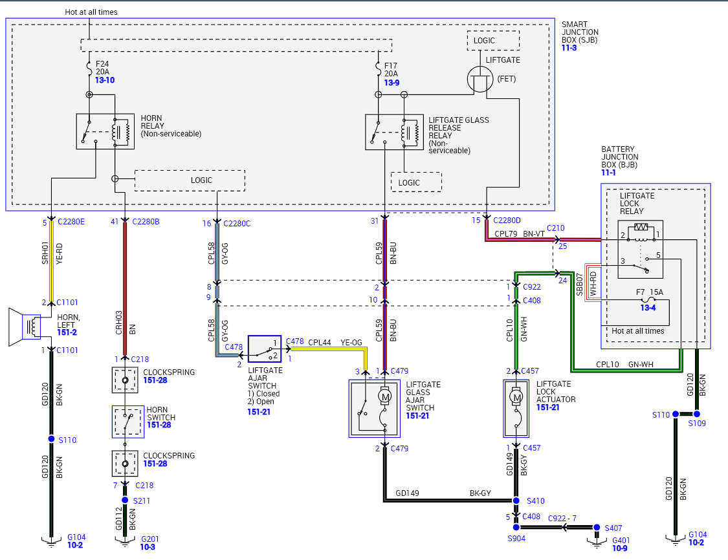Open the 13-4 link under fuse F7

pos(648,307)
